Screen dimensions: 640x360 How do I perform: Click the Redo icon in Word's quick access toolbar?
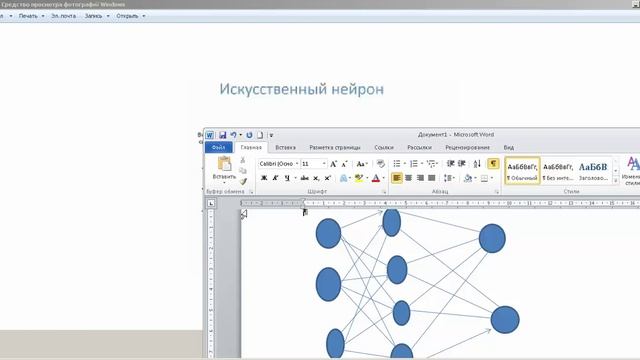pyautogui.click(x=249, y=135)
